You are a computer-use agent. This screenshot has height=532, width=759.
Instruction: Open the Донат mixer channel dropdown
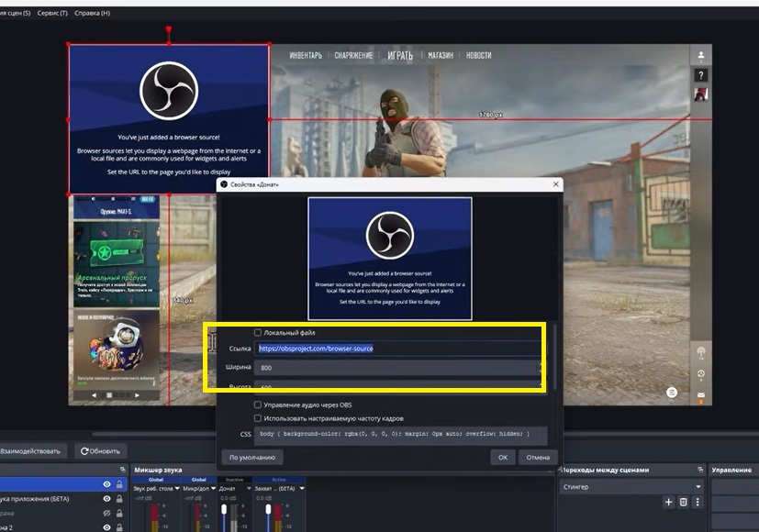pos(249,489)
